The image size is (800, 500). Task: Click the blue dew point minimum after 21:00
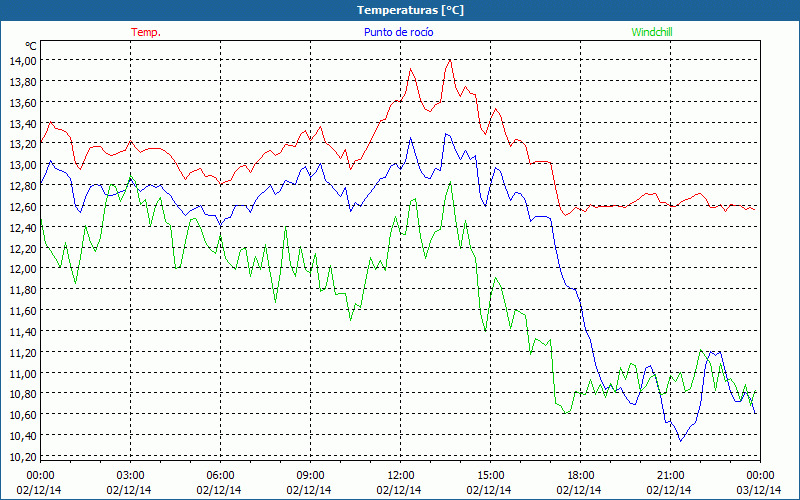coord(680,441)
